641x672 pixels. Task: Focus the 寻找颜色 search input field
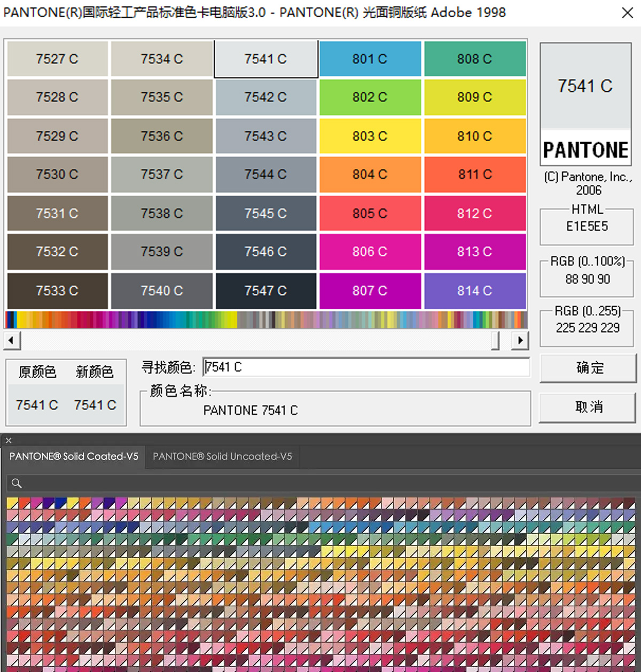tap(366, 367)
